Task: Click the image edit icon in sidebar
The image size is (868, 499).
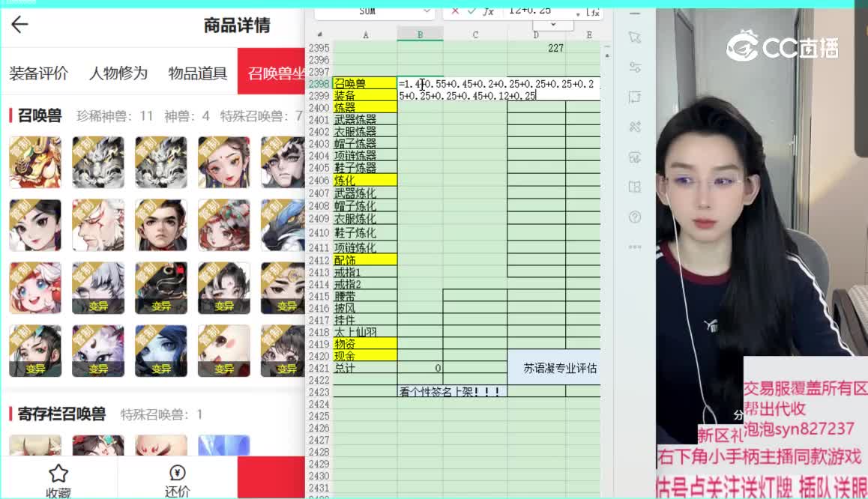Action: tap(635, 157)
